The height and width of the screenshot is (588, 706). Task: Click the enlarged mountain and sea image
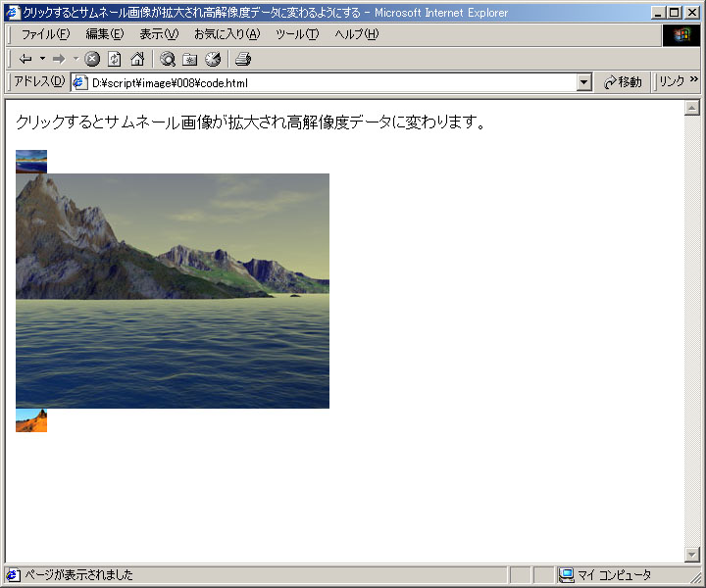[x=173, y=291]
